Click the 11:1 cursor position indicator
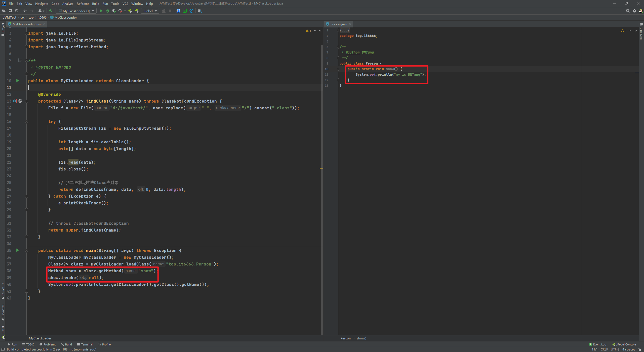The image size is (644, 352). 594,349
